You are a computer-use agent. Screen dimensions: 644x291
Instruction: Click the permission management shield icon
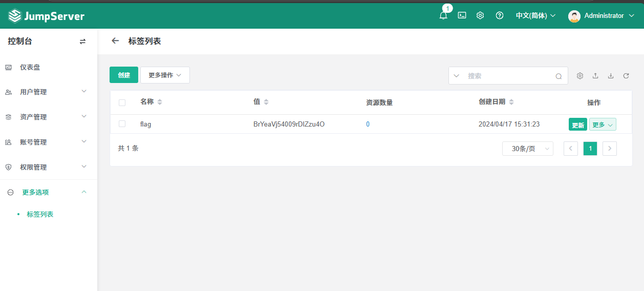click(8, 168)
